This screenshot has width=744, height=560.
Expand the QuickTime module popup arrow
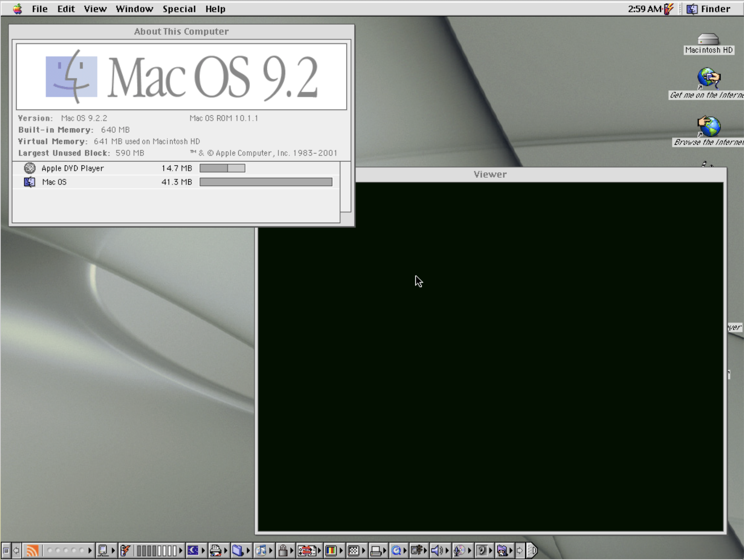pos(405,550)
